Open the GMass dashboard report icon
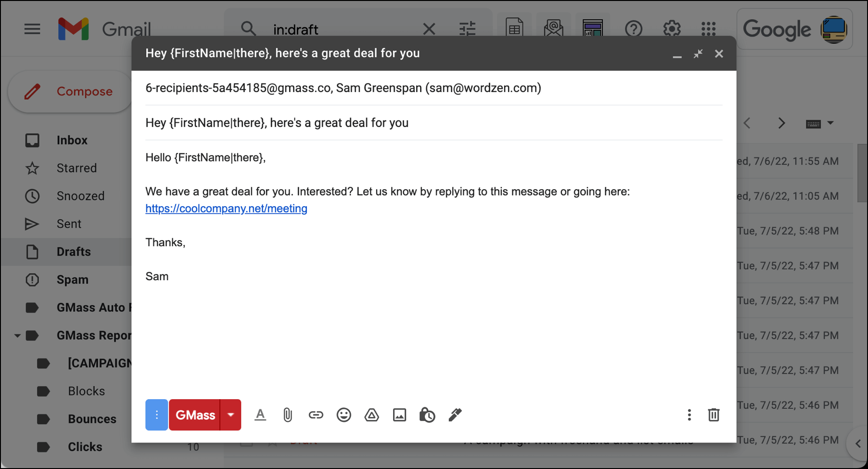This screenshot has width=868, height=469. [x=592, y=29]
